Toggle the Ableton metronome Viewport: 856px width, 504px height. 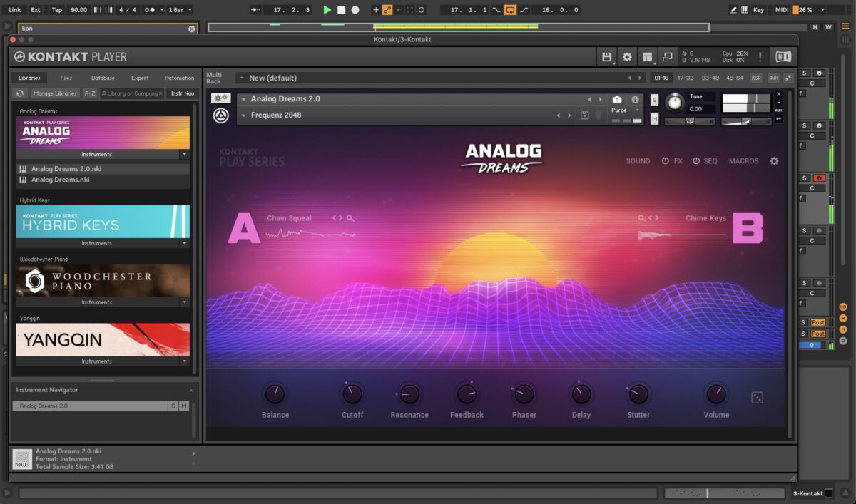click(151, 10)
